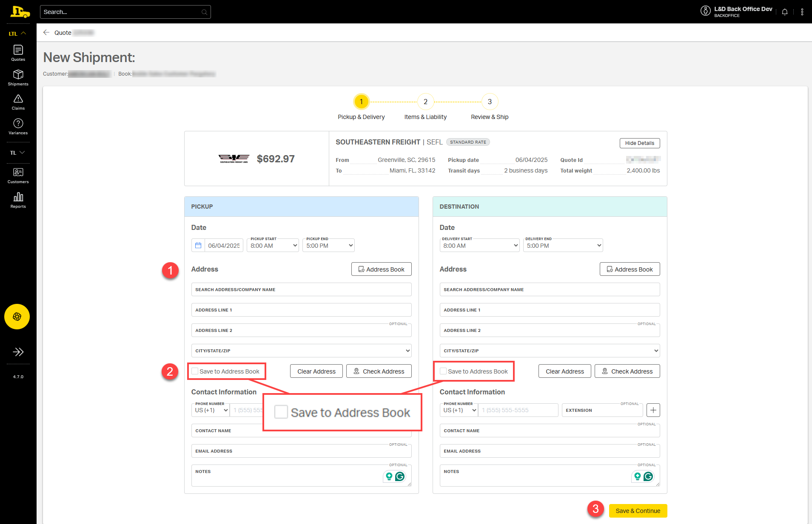Open the Customers page

[18, 176]
